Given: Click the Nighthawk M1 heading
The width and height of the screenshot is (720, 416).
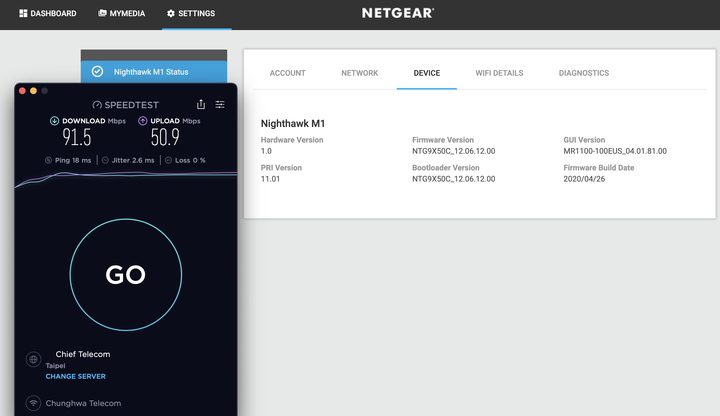Looking at the screenshot, I should coord(293,124).
